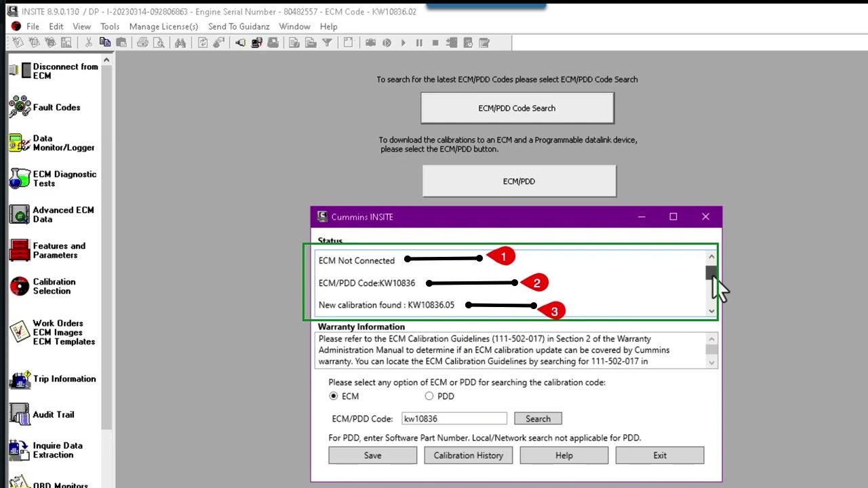Click the ECM/PDD Code Search button
The height and width of the screenshot is (488, 868).
coord(517,108)
